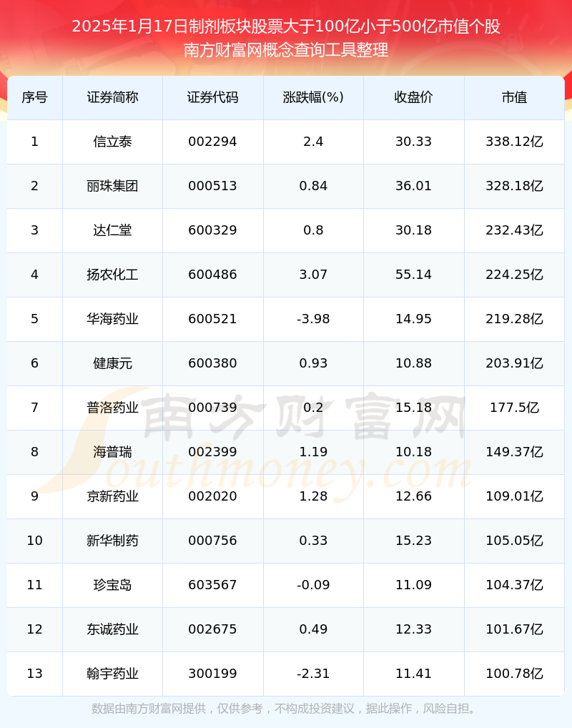Viewport: 572px width, 728px height.
Task: Select stock code 600486
Action: 212,275
